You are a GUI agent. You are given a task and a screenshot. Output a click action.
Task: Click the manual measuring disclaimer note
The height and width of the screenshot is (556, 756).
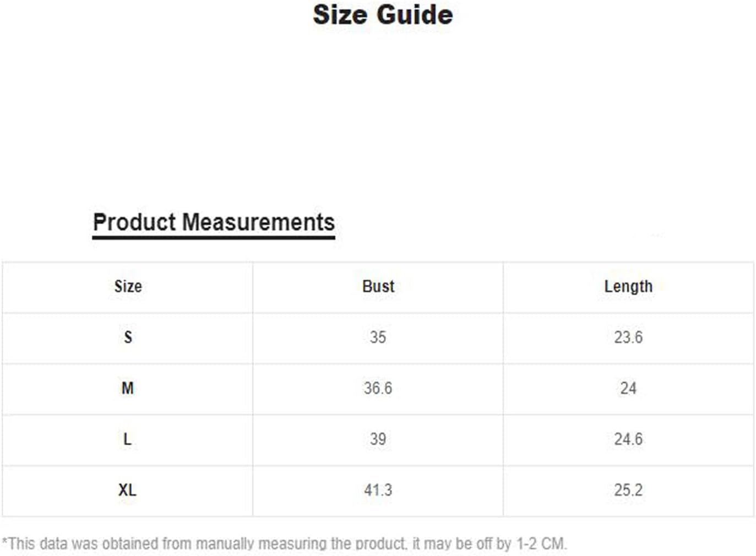284,544
